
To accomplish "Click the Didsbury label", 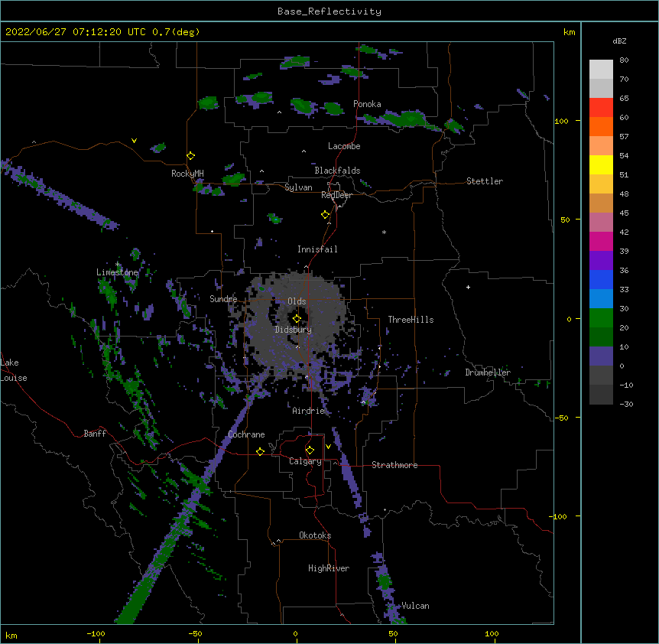I will pos(294,330).
